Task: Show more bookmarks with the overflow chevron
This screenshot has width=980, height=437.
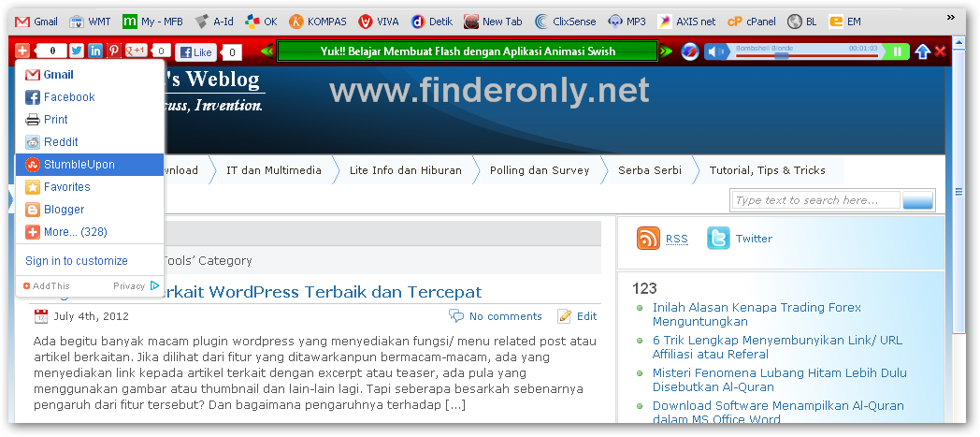Action: point(951,17)
